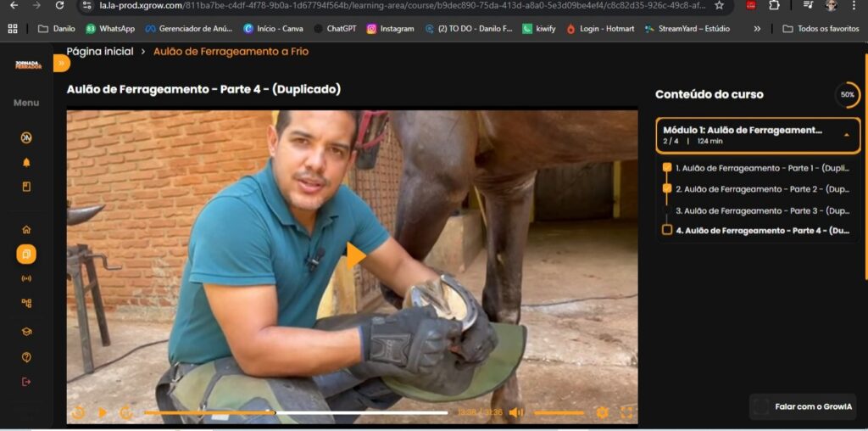Click the video volume slider
The width and height of the screenshot is (868, 431).
558,413
